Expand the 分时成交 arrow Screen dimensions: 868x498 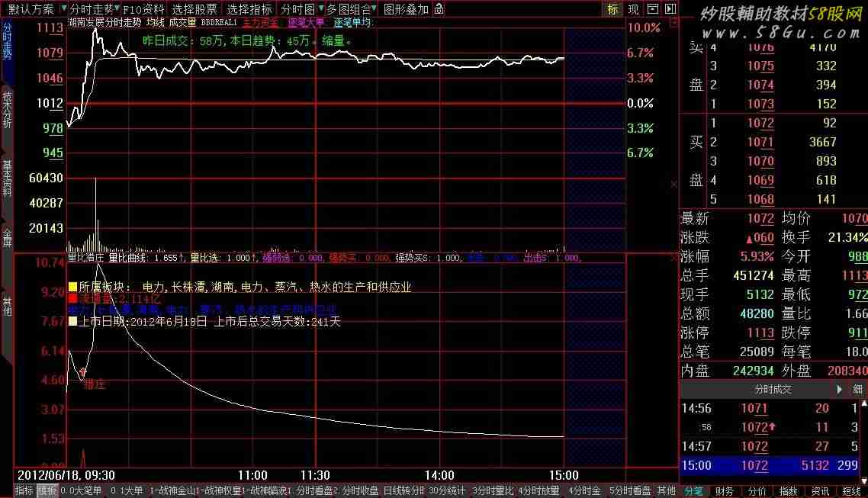839,390
